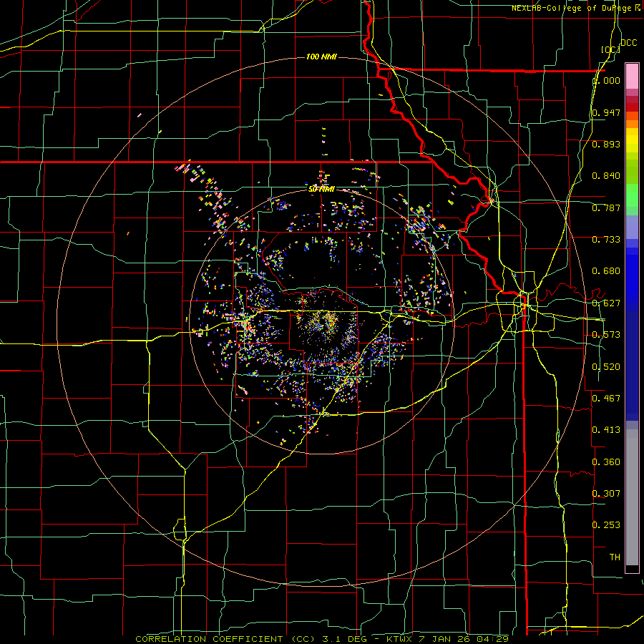This screenshot has width=644, height=644.
Task: Click the gray segment near 0.307
Action: tap(632, 497)
